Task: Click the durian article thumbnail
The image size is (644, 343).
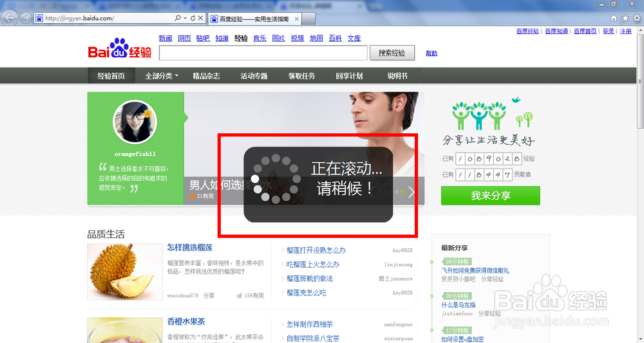Action: click(125, 272)
